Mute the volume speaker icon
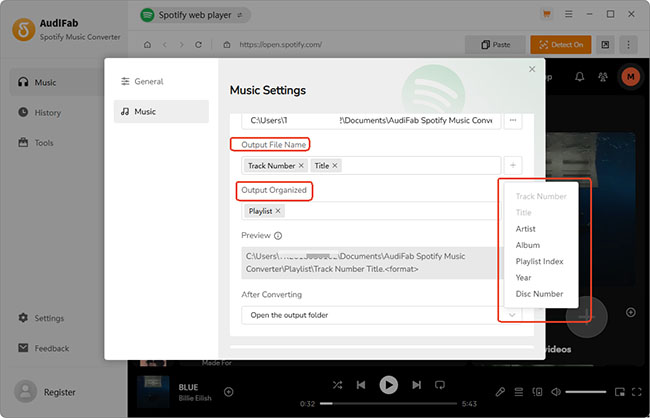This screenshot has height=418, width=650. click(556, 392)
